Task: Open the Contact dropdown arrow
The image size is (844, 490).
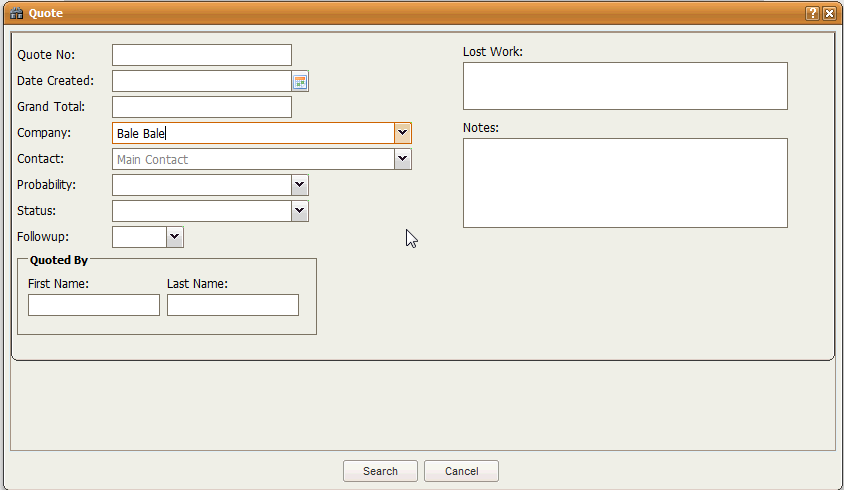Action: coord(402,159)
